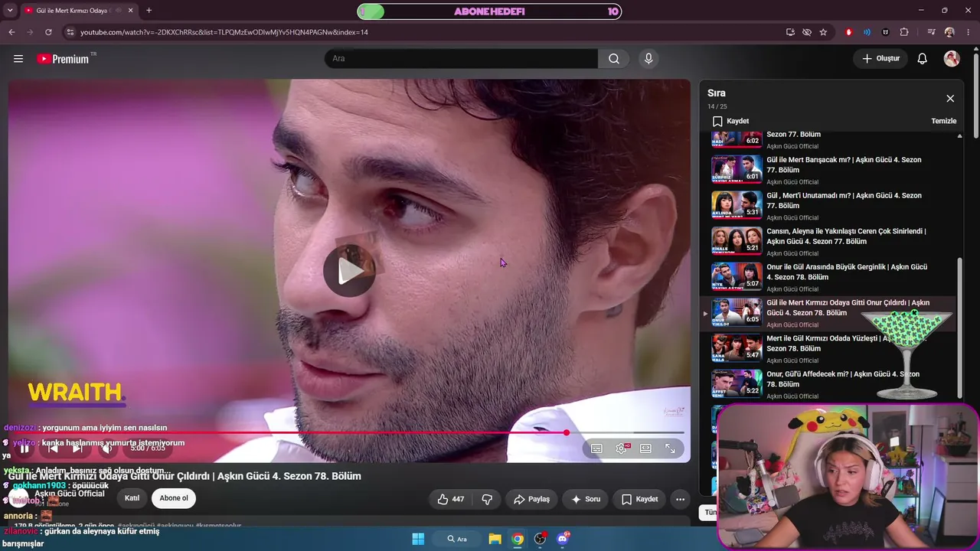Click the 5:07 duration queue thumbnail

pos(737,276)
